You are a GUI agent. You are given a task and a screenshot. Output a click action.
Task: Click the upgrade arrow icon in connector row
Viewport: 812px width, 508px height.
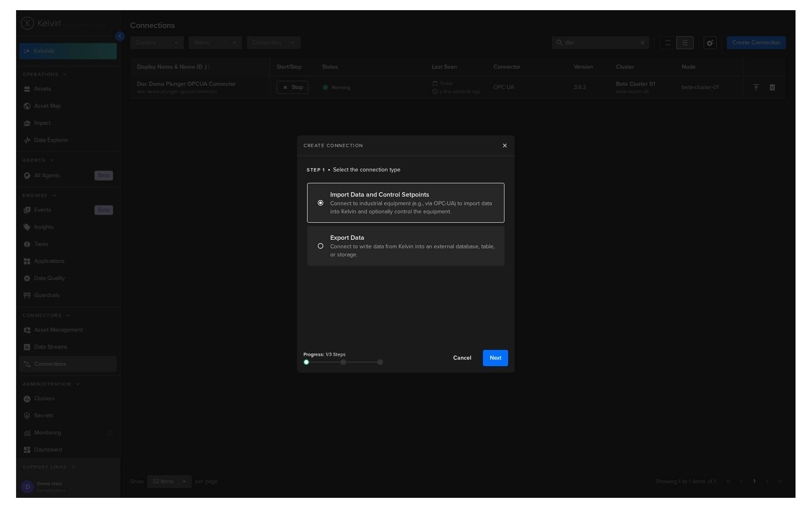click(x=756, y=87)
